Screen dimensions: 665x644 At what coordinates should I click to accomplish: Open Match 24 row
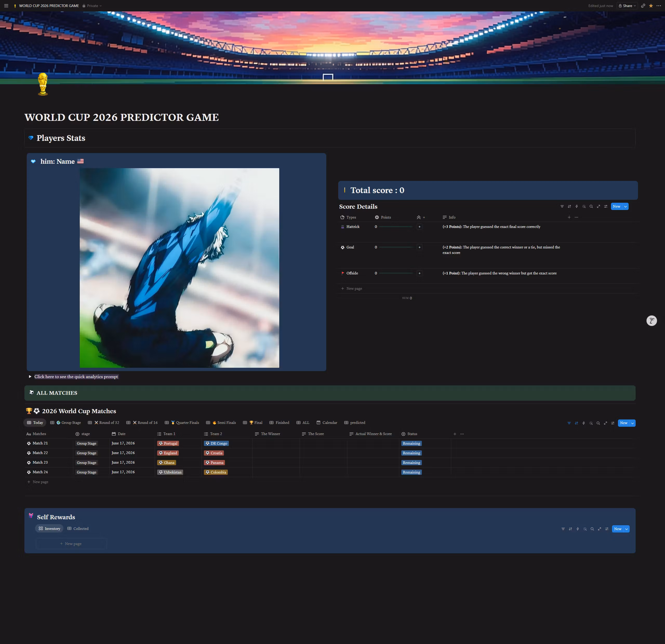coord(40,472)
